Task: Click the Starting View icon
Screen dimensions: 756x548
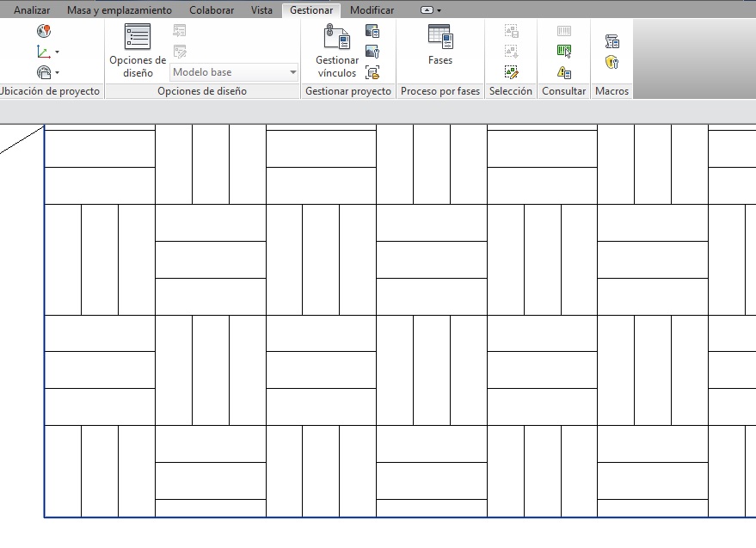Action: pos(372,72)
